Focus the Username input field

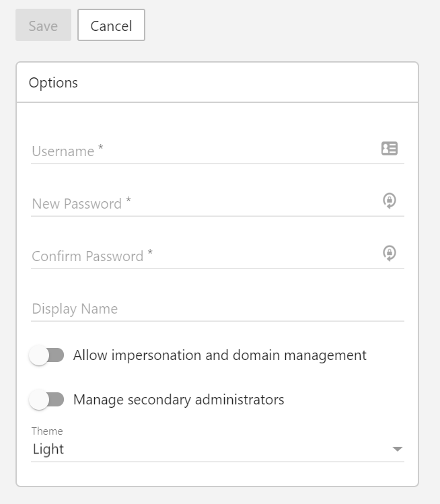pyautogui.click(x=202, y=151)
